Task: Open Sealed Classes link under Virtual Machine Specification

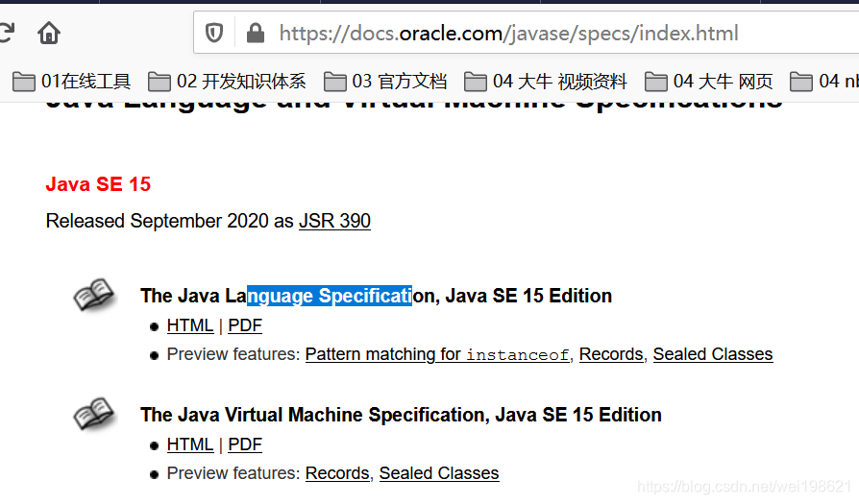Action: tap(439, 473)
